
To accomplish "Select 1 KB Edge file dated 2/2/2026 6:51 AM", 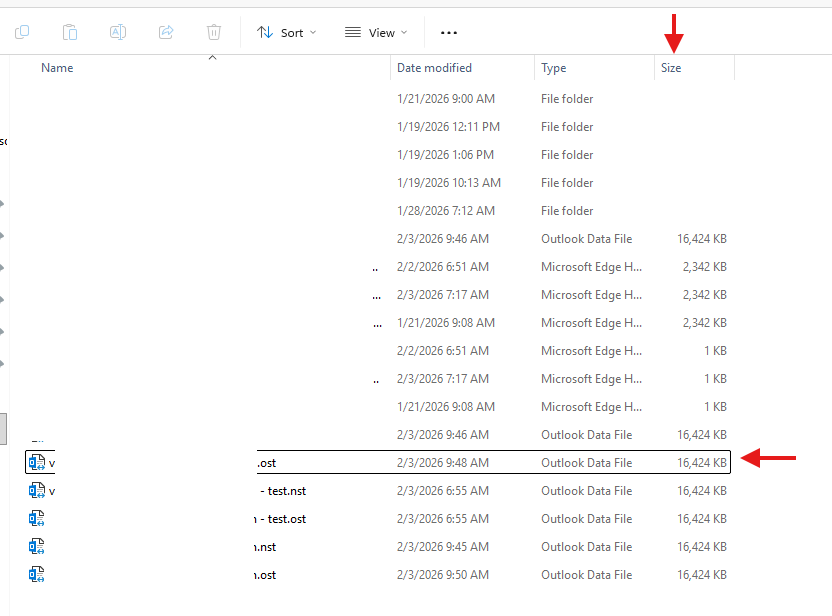I will click(378, 351).
